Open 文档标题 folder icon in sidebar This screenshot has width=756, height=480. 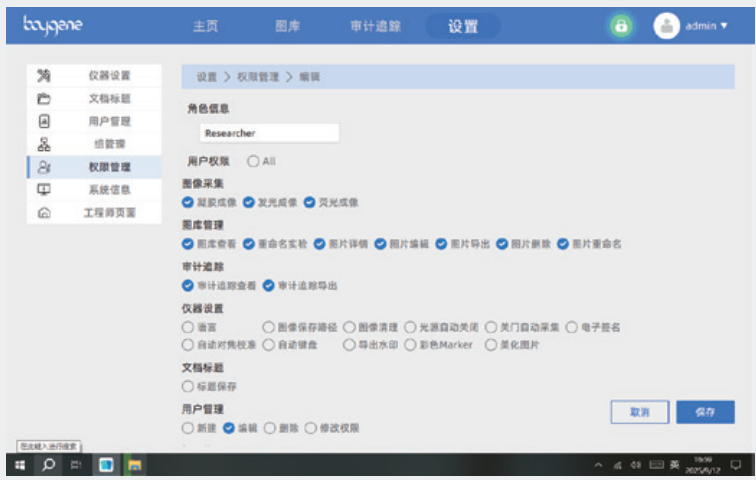[x=44, y=99]
